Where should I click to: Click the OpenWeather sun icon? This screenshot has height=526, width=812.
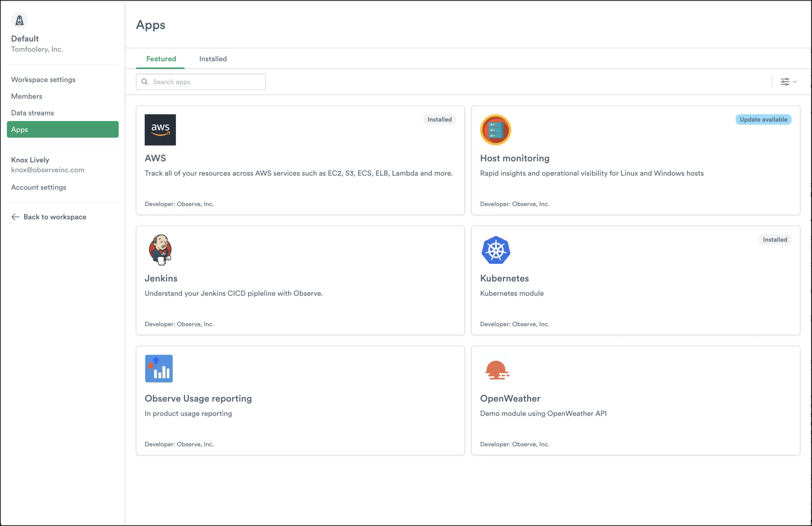pos(497,370)
